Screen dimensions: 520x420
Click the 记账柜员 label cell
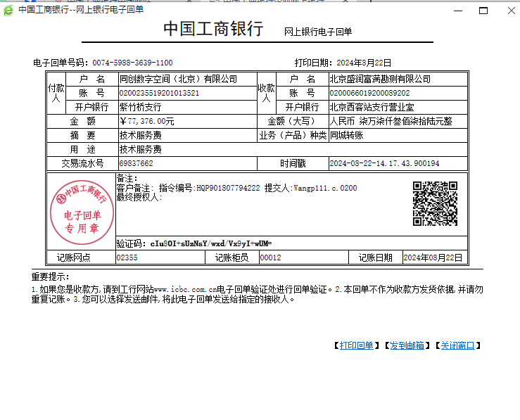(232, 257)
